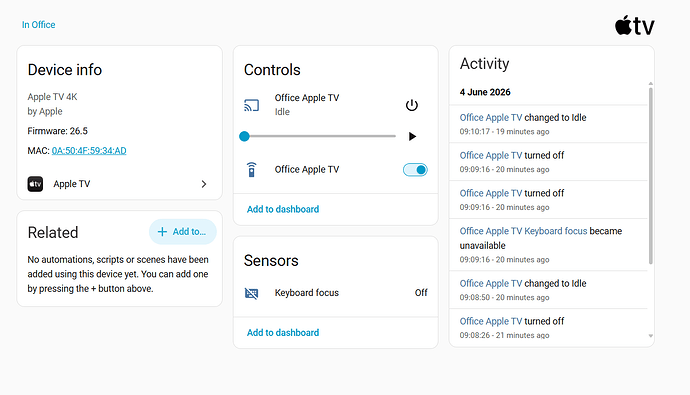
Task: Open Office Apple TV link at 09:08:26 entry
Action: pyautogui.click(x=491, y=321)
